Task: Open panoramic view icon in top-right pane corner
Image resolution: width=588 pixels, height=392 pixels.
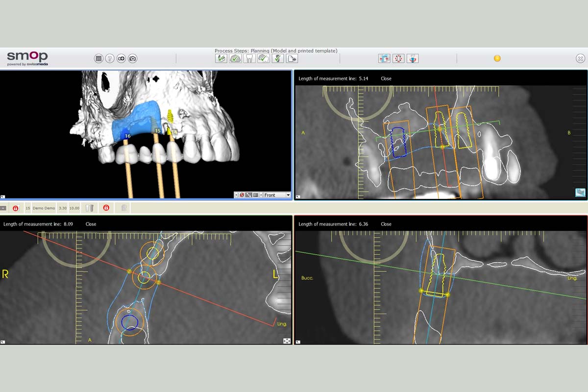Action: pos(580,193)
